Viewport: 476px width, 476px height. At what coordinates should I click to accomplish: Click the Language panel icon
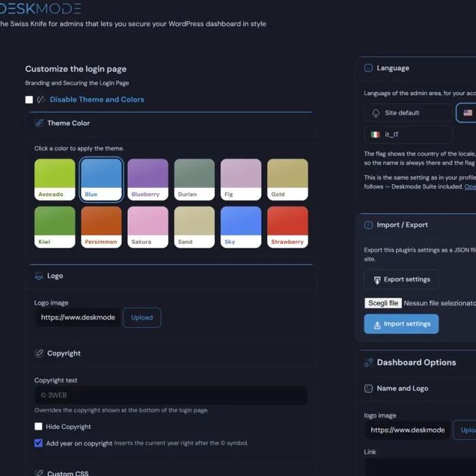pos(369,68)
